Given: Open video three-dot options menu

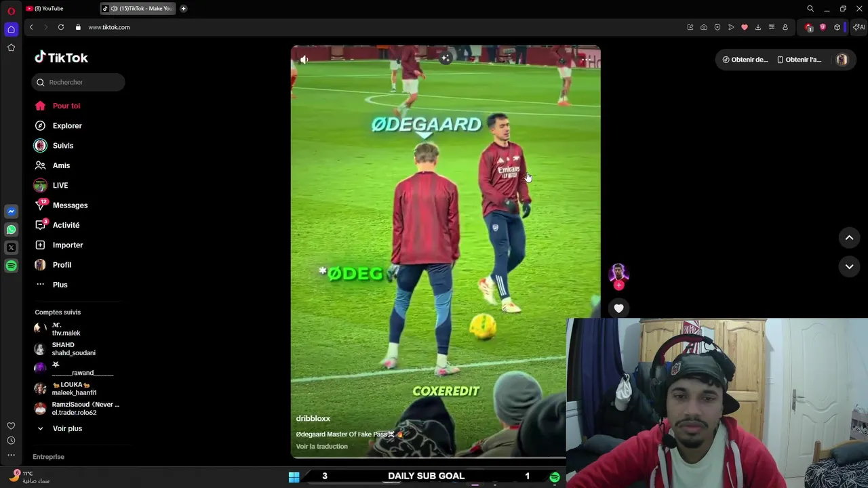Looking at the screenshot, I should (585, 60).
